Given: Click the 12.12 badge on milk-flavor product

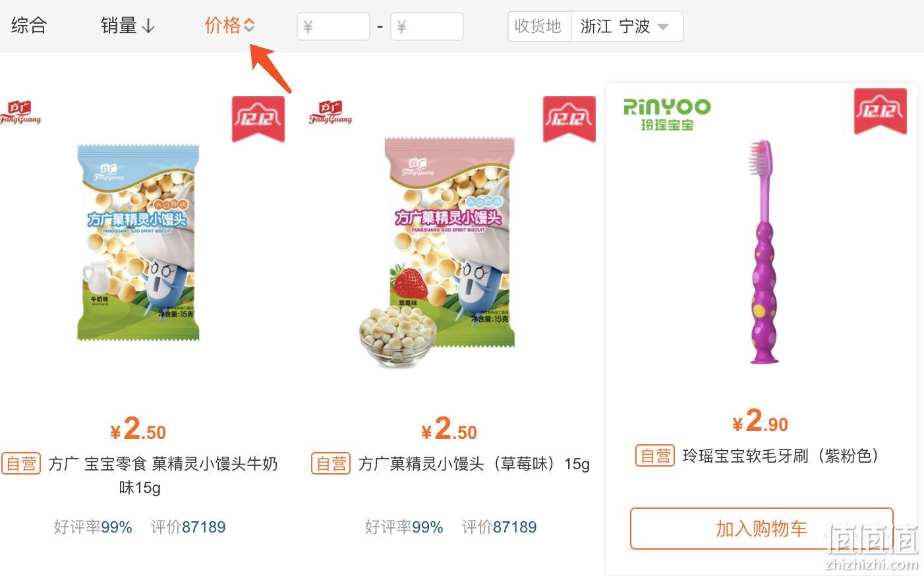Looking at the screenshot, I should (258, 119).
